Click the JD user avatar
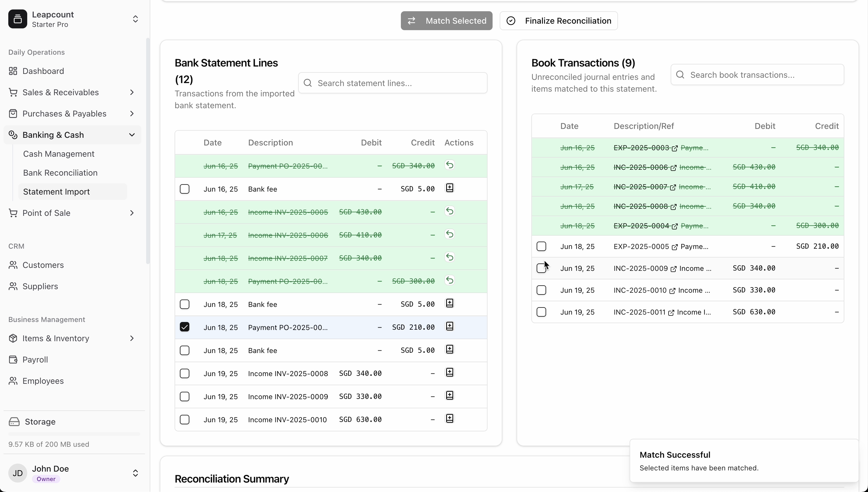868x492 pixels. point(17,473)
